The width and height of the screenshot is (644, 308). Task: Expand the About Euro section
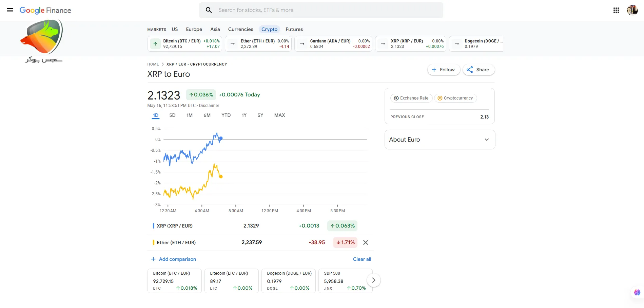(487, 140)
